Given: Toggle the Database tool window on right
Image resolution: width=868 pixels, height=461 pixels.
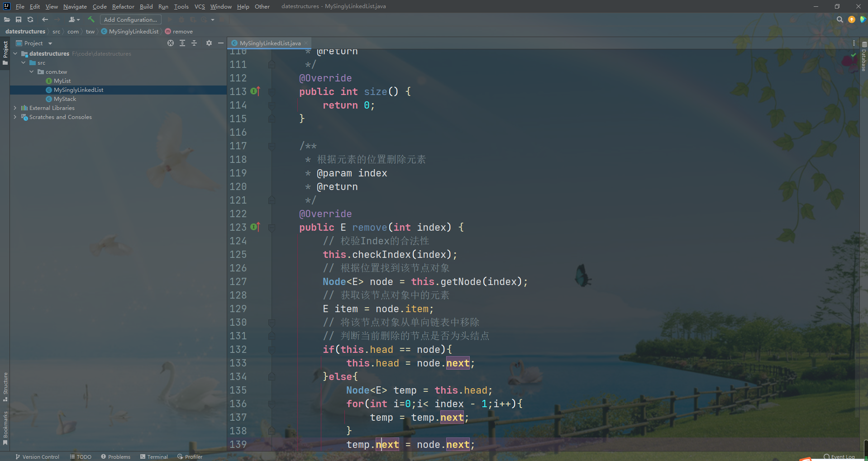Looking at the screenshot, I should click(x=863, y=57).
